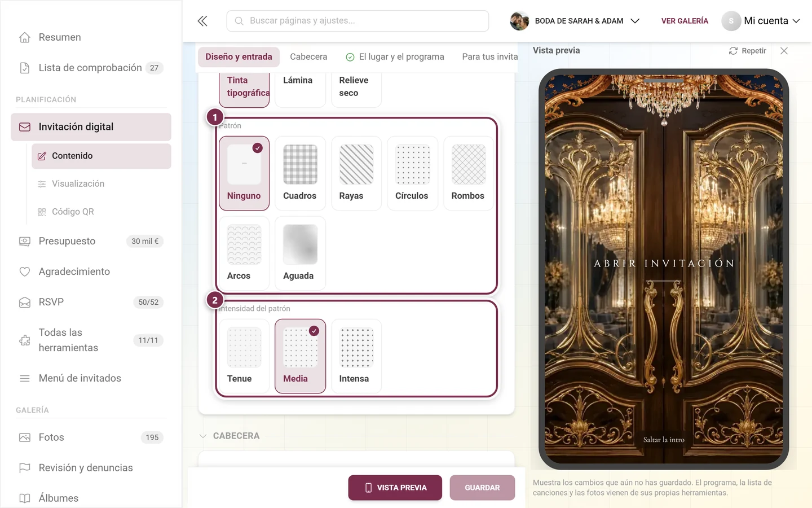Collapse the sidebar with double-chevron icon
Image resolution: width=812 pixels, height=508 pixels.
(202, 21)
